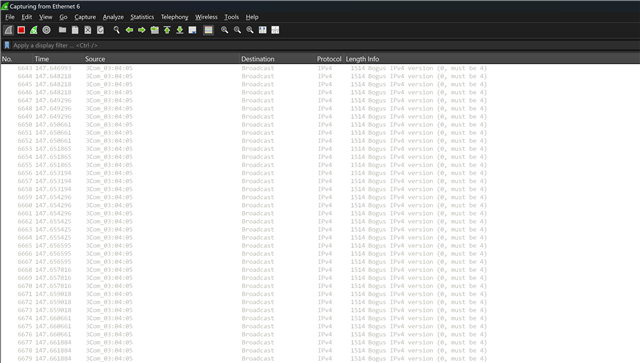Save this capture file

point(75,30)
